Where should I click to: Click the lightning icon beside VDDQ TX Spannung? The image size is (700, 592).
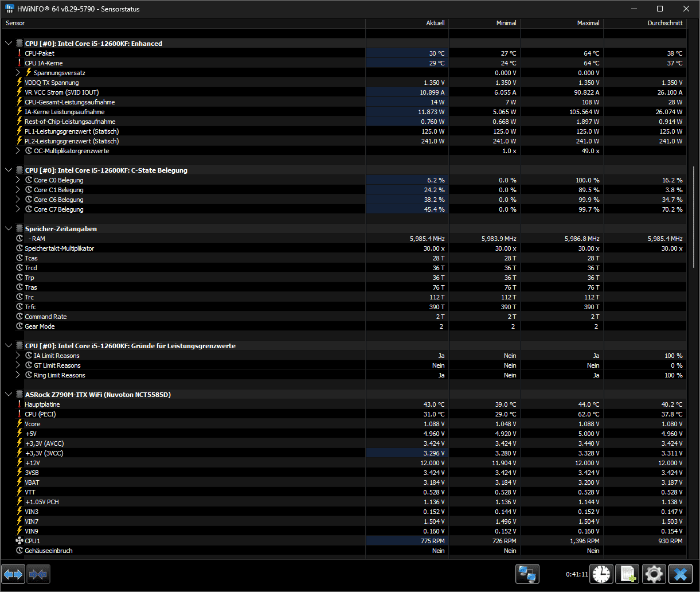tap(19, 83)
